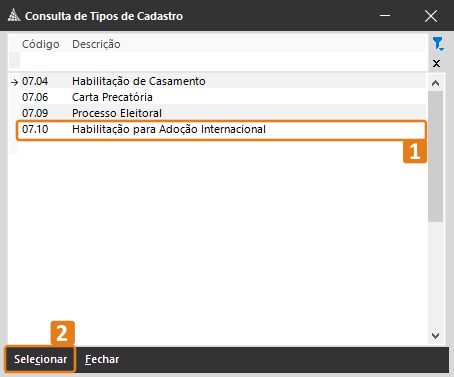This screenshot has width=454, height=377.
Task: Click the 07.09 code cell
Action: [x=35, y=113]
